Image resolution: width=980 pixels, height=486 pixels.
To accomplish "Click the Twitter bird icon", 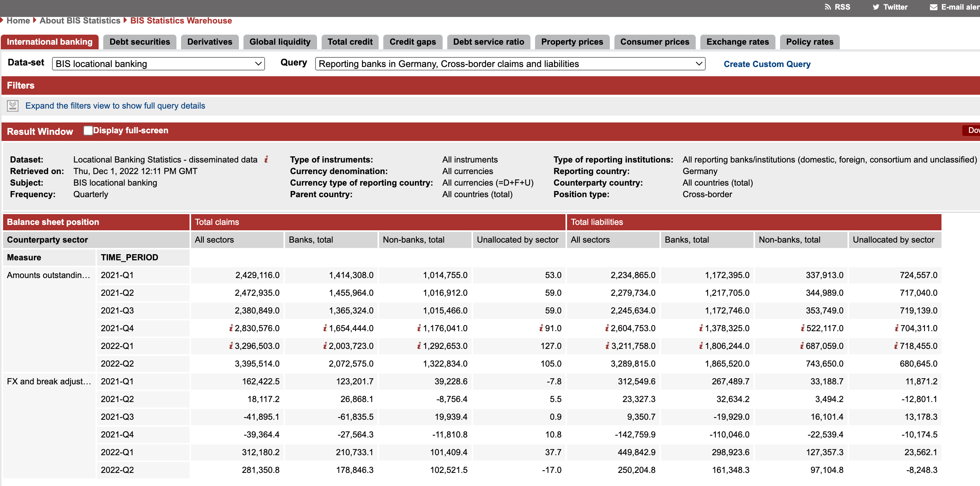I will pos(876,7).
